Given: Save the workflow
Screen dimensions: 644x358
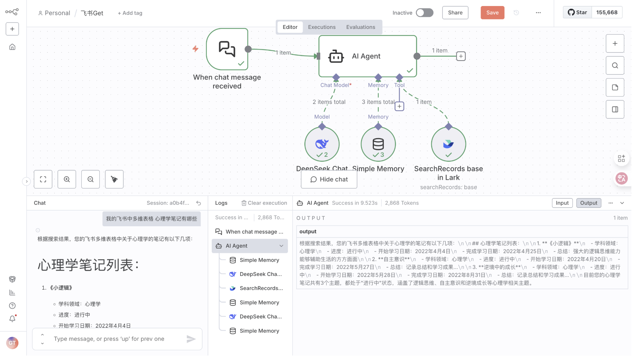Looking at the screenshot, I should click(492, 12).
